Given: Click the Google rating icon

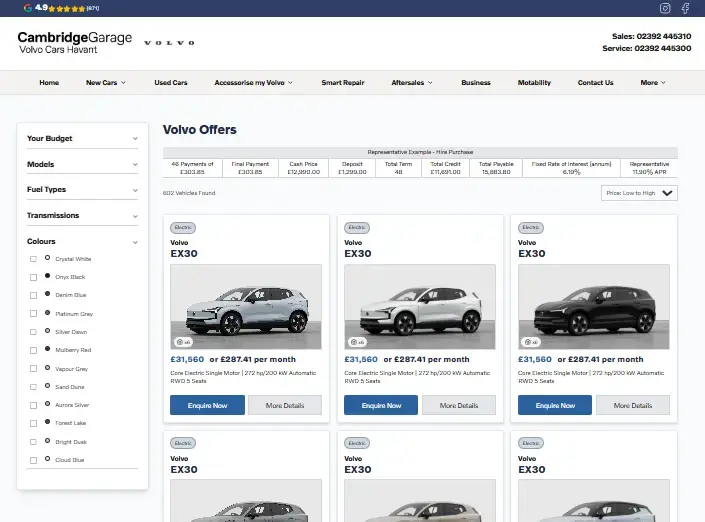Looking at the screenshot, I should click(x=27, y=7).
